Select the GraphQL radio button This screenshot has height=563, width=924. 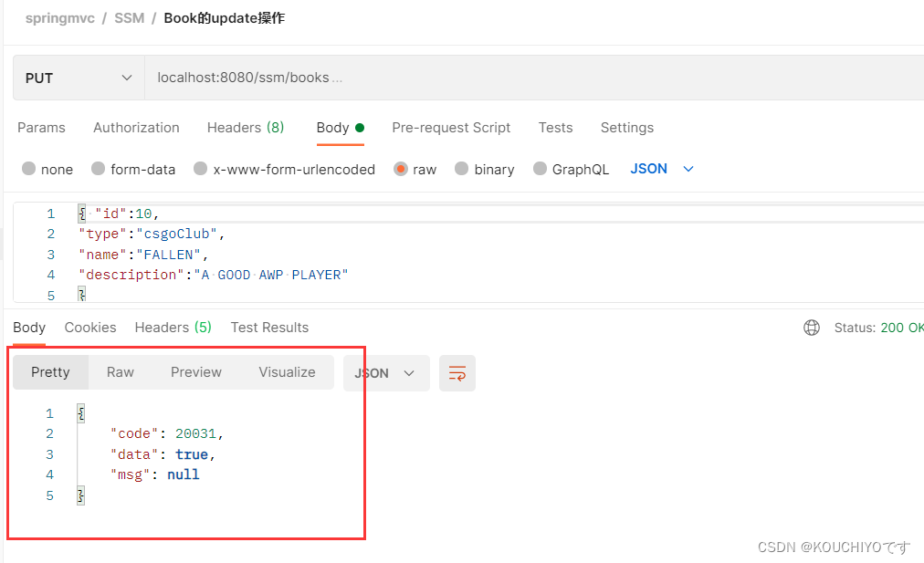click(x=540, y=169)
